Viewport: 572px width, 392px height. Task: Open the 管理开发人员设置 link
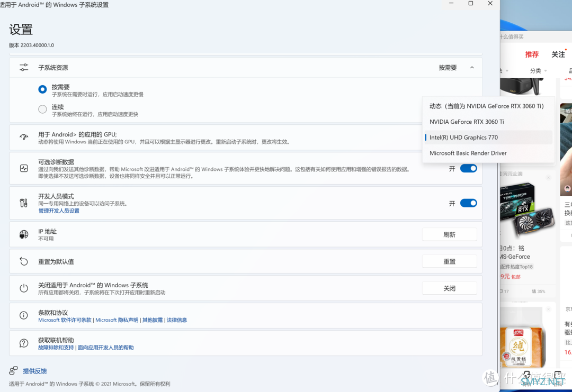[x=59, y=211]
